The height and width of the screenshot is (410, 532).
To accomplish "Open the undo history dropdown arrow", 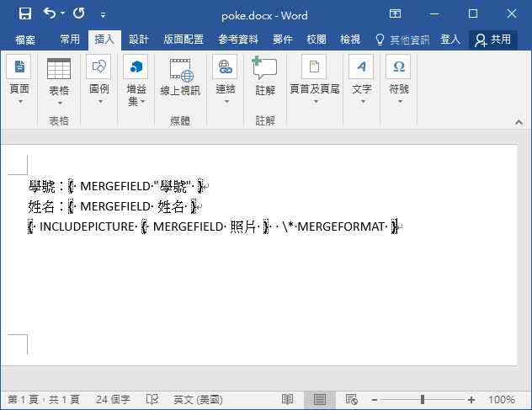I will [x=63, y=13].
